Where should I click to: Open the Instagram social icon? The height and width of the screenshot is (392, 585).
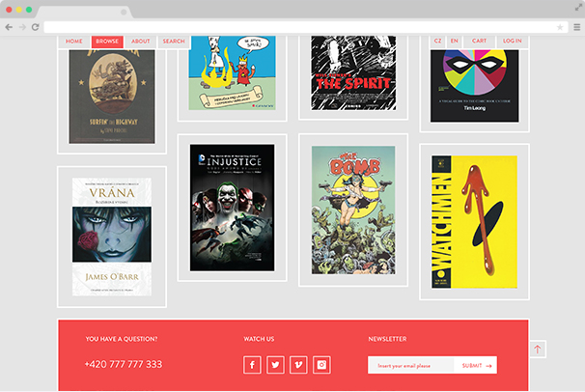(322, 365)
